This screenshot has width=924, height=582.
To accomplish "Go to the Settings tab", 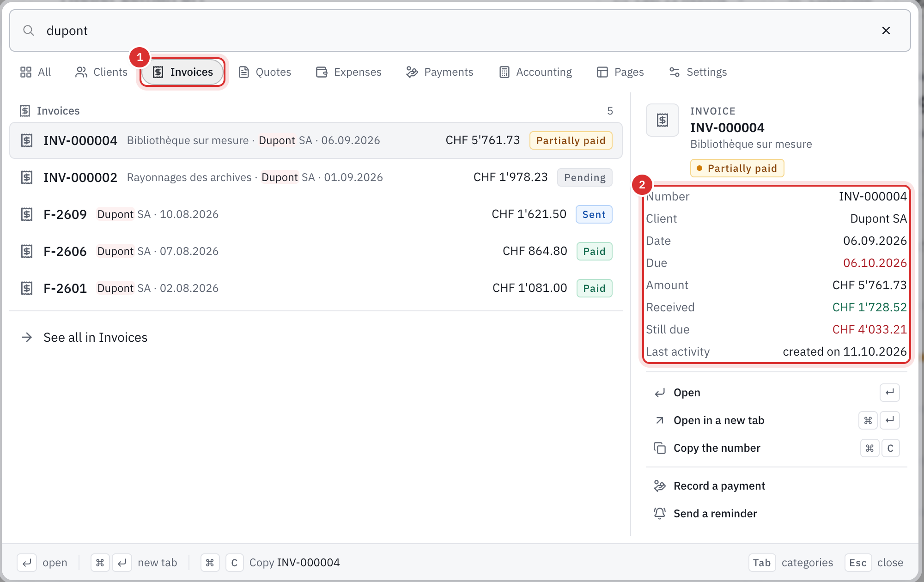I will [698, 72].
